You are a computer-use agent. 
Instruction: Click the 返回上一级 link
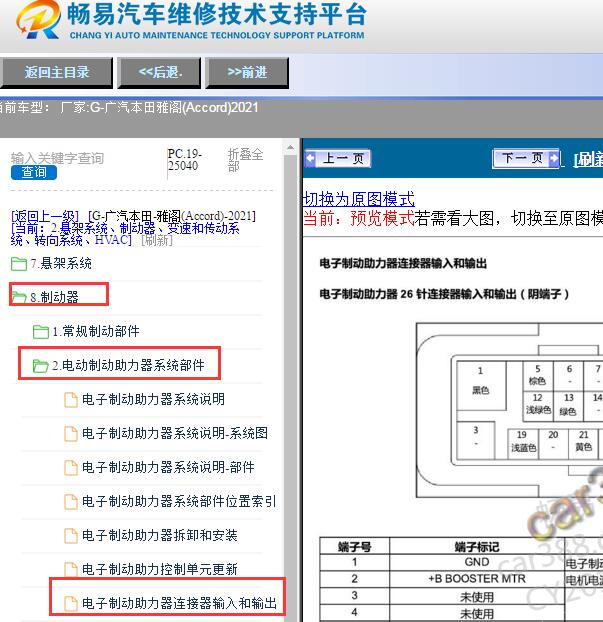point(45,217)
